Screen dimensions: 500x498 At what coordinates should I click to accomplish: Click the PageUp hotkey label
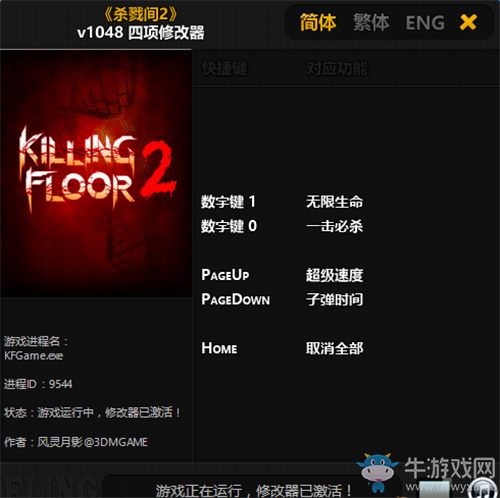(x=225, y=275)
